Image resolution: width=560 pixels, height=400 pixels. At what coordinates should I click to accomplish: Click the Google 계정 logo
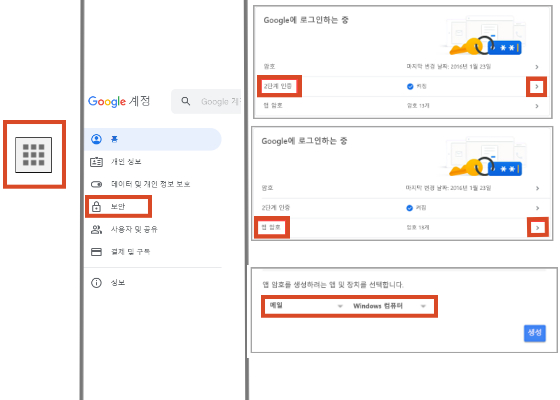click(119, 101)
